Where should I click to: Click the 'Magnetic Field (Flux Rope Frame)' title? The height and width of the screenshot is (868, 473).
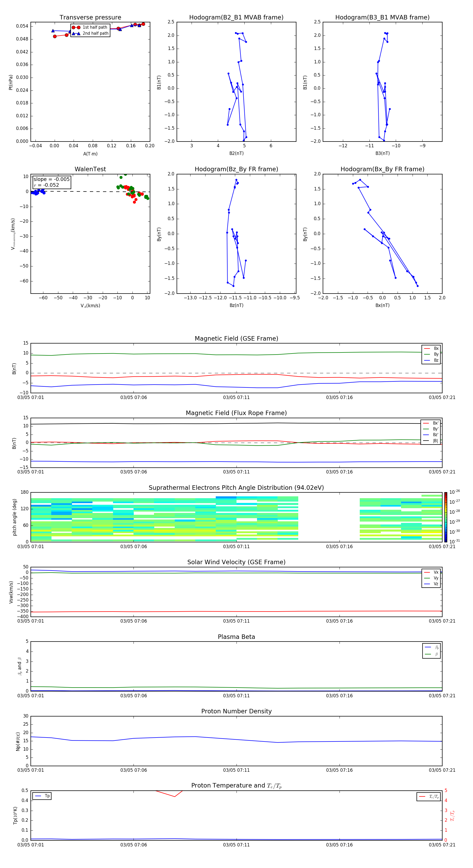tap(236, 413)
